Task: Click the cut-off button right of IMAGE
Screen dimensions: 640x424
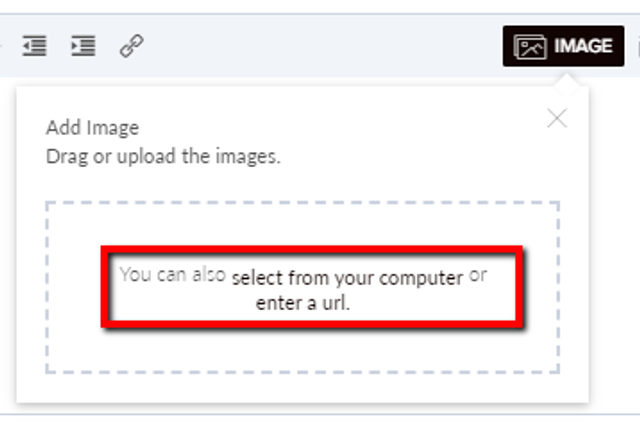Action: click(638, 46)
